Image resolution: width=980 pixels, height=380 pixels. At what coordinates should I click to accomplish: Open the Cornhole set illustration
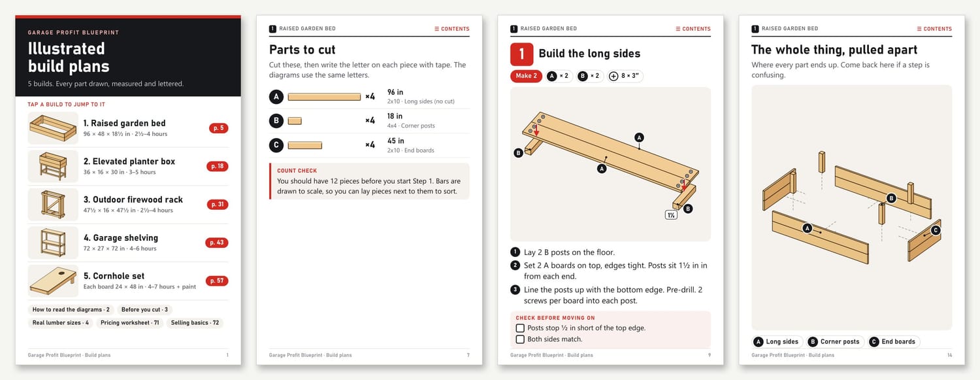click(x=54, y=281)
